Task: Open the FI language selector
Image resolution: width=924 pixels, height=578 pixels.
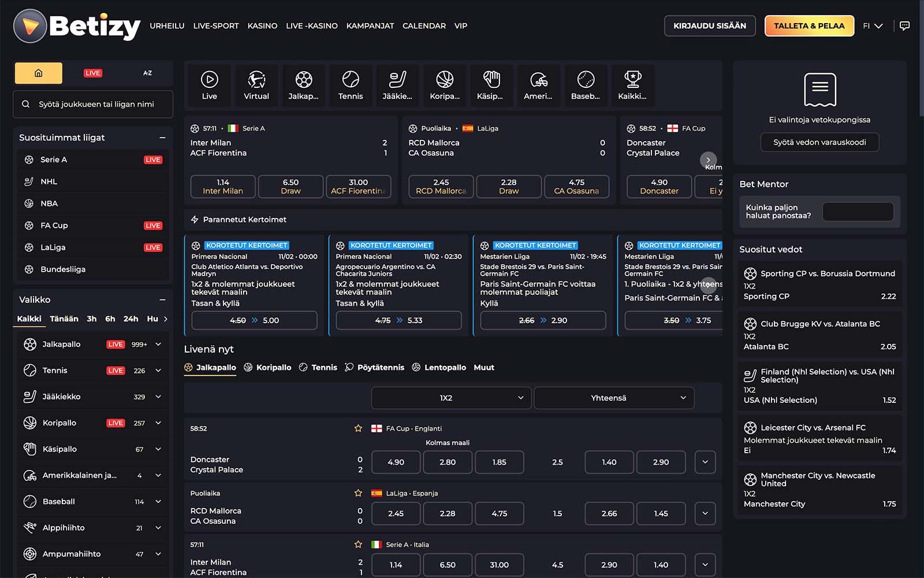Action: point(873,26)
